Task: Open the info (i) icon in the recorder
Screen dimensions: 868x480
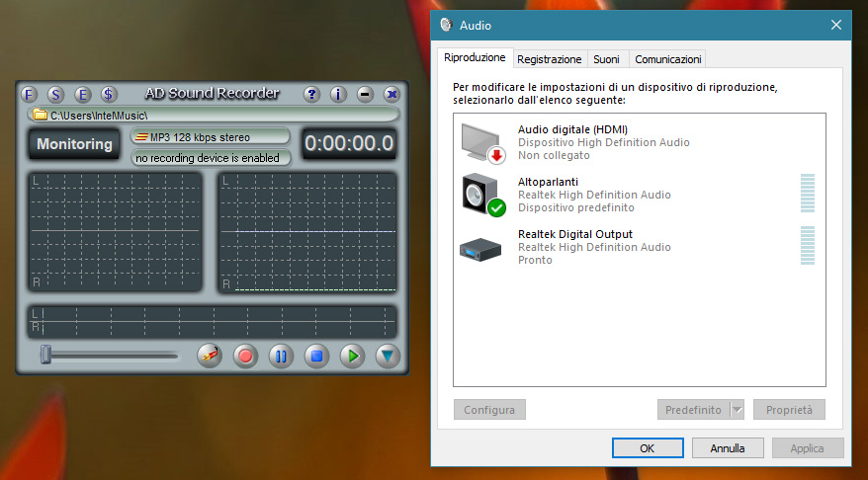Action: coord(338,94)
